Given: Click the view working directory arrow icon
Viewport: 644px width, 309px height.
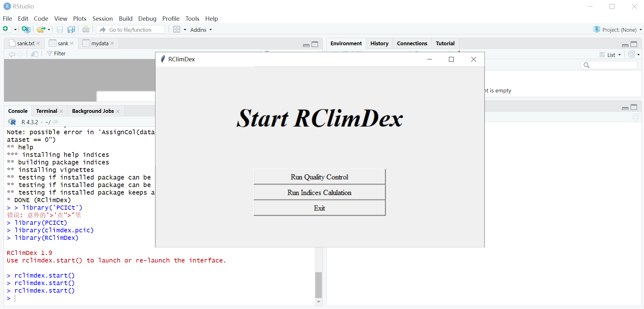Looking at the screenshot, I should 55,122.
